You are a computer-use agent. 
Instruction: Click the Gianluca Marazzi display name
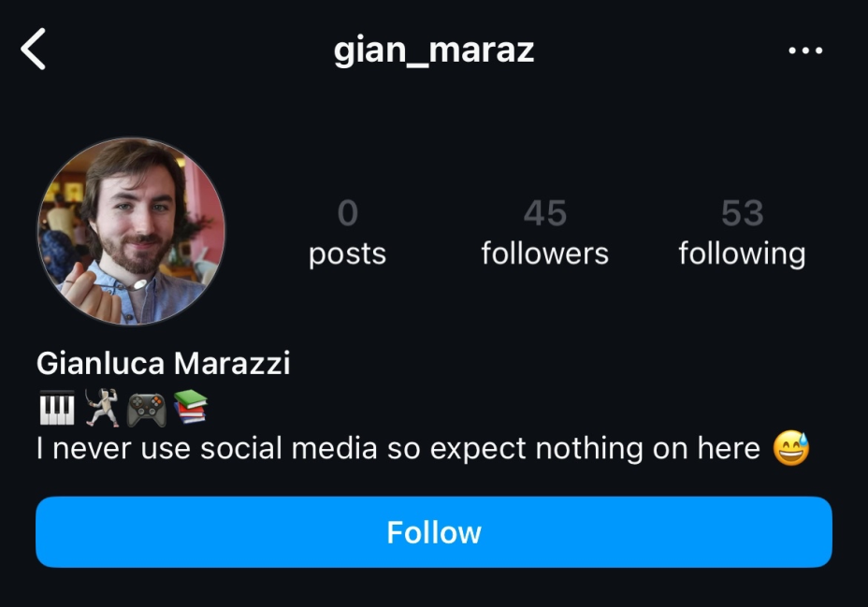164,364
